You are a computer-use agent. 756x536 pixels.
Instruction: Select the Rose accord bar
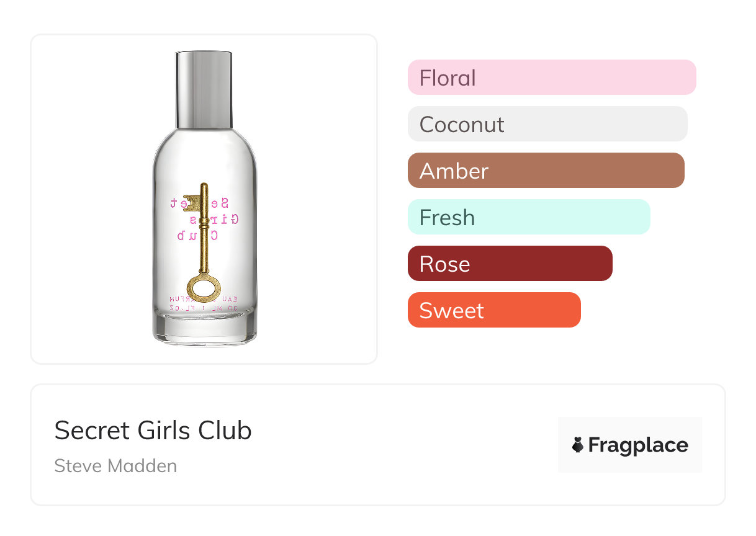coord(510,264)
